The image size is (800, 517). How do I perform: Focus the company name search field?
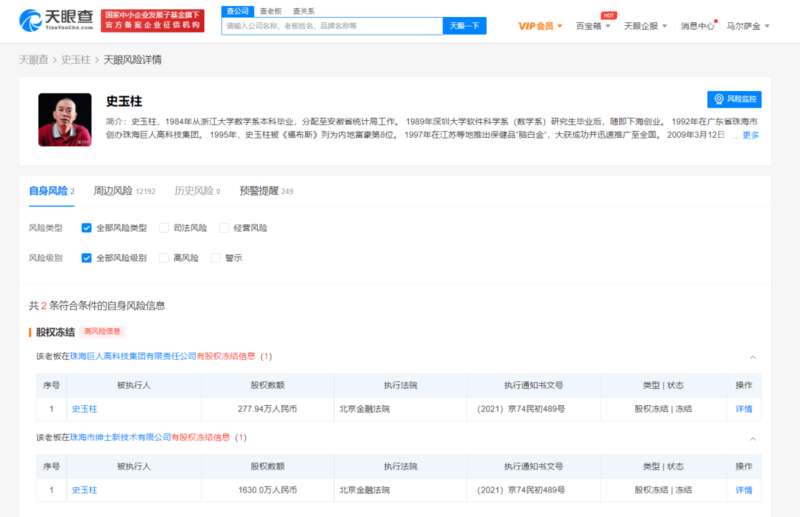(332, 26)
